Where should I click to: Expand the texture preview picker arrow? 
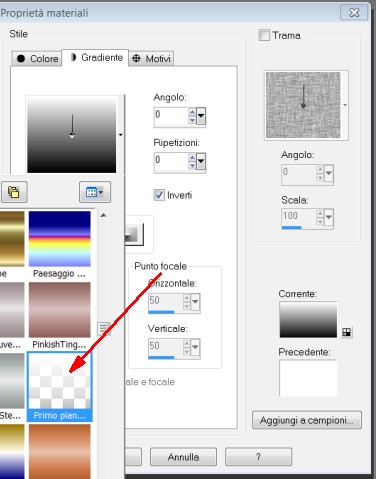click(x=345, y=105)
